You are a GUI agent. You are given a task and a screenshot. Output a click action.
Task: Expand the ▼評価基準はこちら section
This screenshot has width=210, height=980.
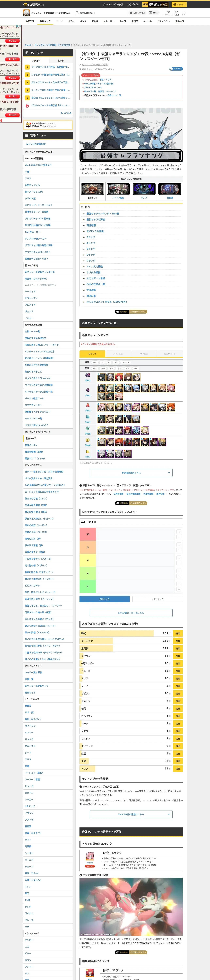pyautogui.click(x=131, y=473)
